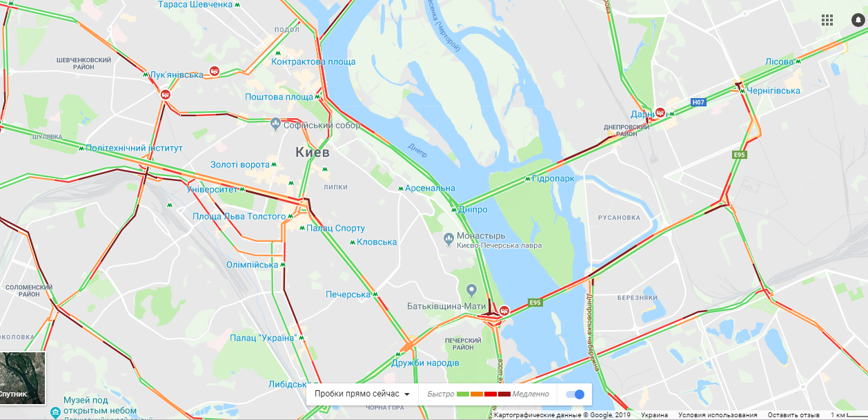This screenshot has height=420, width=868.
Task: Click the Музей под открытым небом pin
Action: (x=55, y=413)
